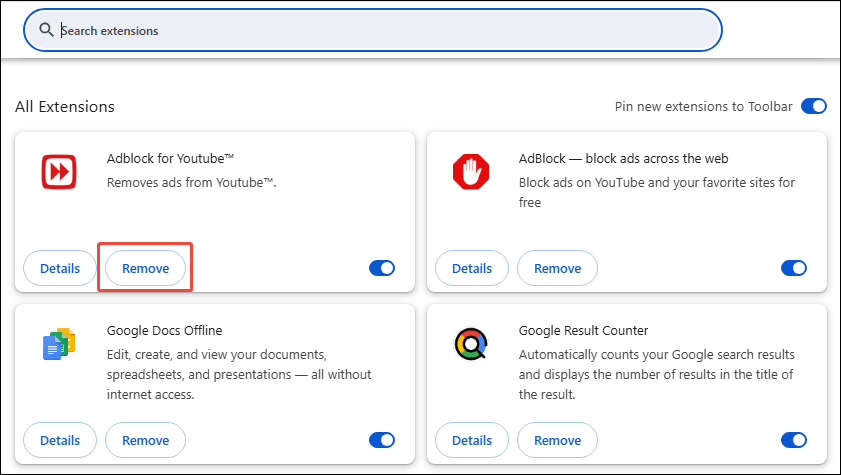Viewport: 841px width, 475px height.
Task: Disable the Adblock for Youtube extension
Action: (382, 268)
